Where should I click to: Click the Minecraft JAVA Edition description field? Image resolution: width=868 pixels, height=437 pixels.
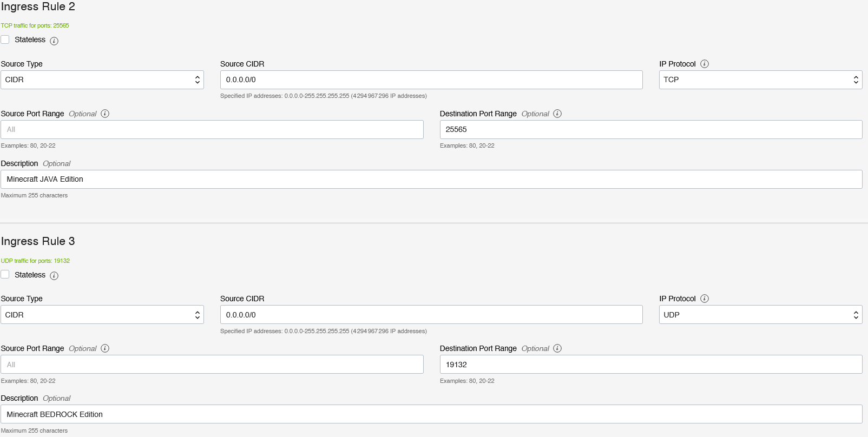click(x=431, y=179)
